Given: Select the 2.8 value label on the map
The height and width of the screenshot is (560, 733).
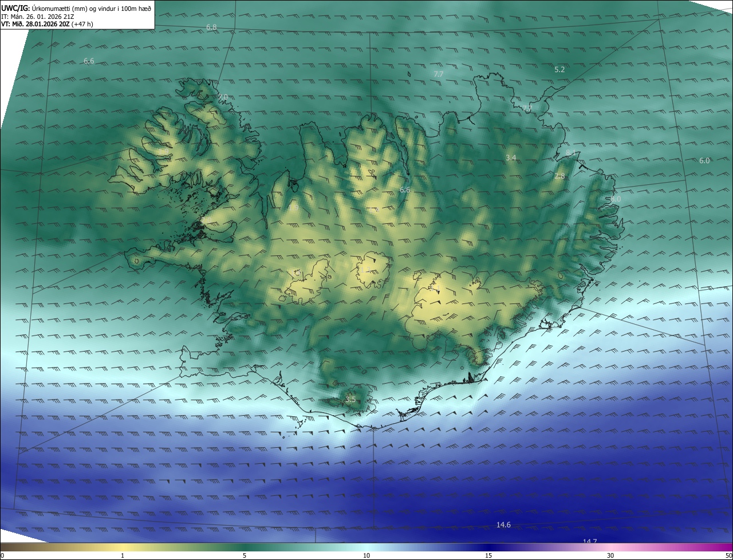Looking at the screenshot, I should pyautogui.click(x=559, y=176).
